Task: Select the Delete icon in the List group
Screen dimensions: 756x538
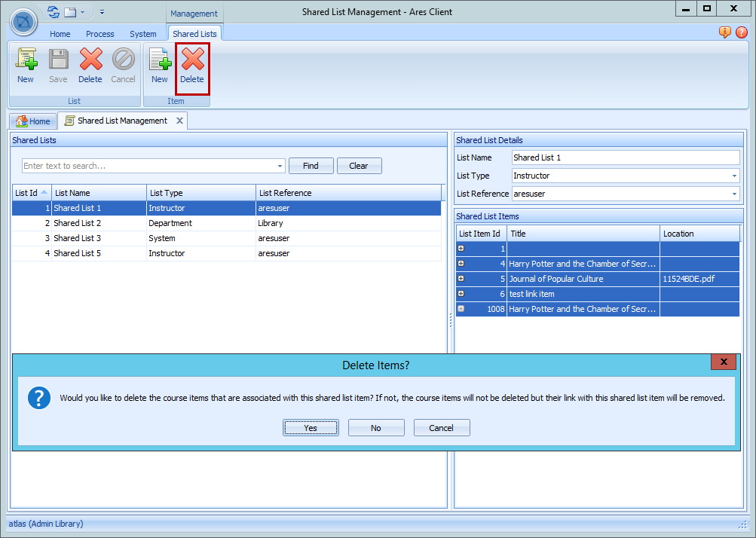Action: [90, 67]
